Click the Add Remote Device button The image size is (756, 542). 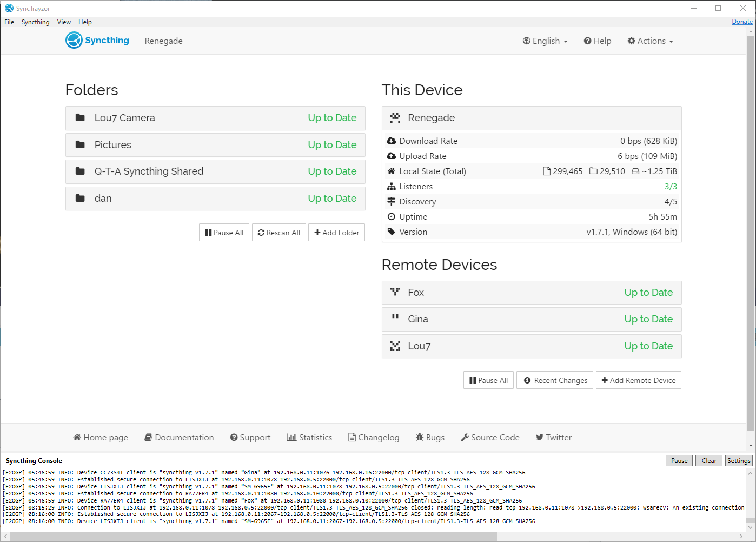coord(638,380)
